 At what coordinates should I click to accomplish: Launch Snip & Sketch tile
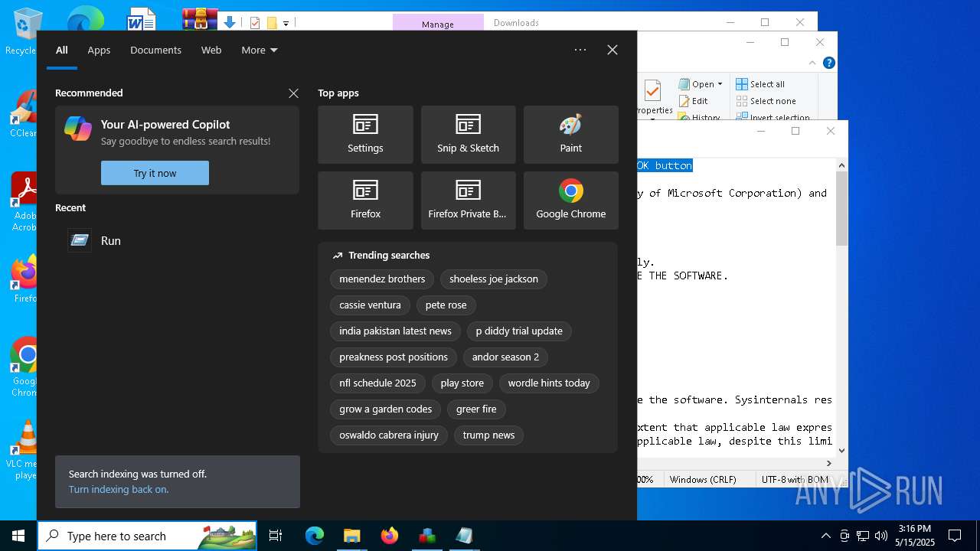pos(468,135)
